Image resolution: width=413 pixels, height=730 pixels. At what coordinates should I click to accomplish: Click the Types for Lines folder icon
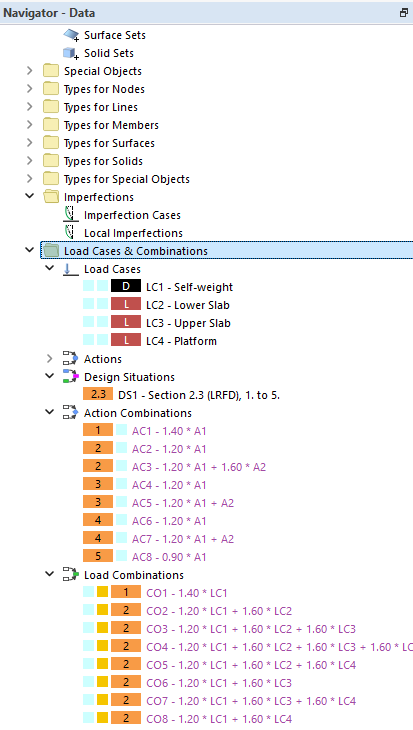click(51, 108)
